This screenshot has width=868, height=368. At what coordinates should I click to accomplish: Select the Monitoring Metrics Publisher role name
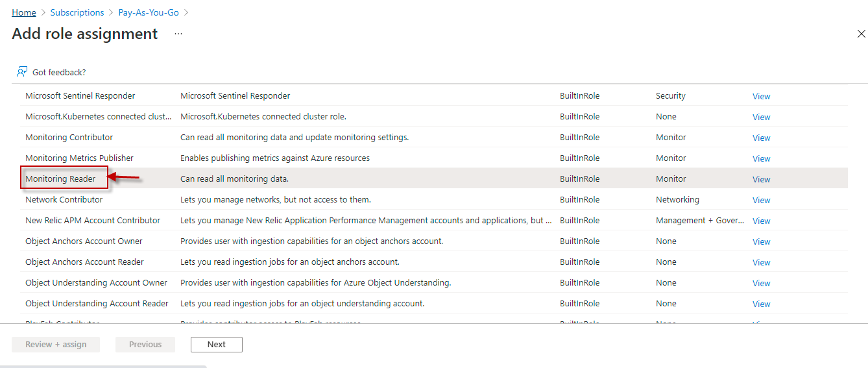point(79,158)
